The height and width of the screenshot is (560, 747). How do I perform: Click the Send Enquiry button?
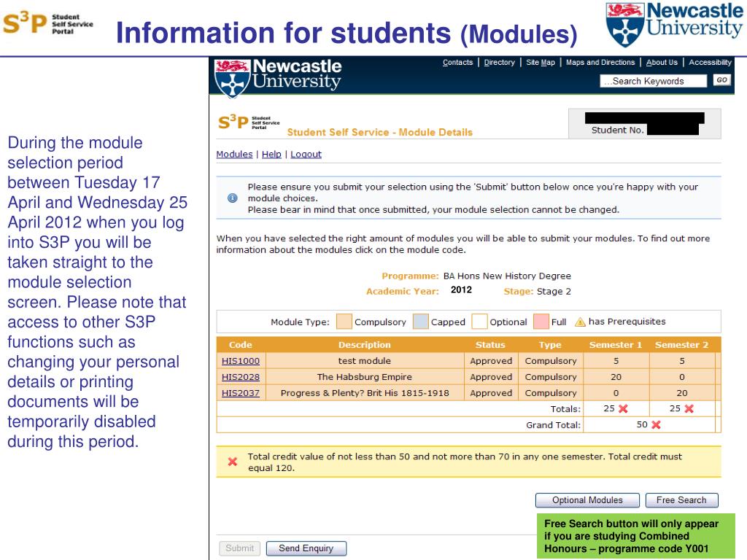click(306, 548)
